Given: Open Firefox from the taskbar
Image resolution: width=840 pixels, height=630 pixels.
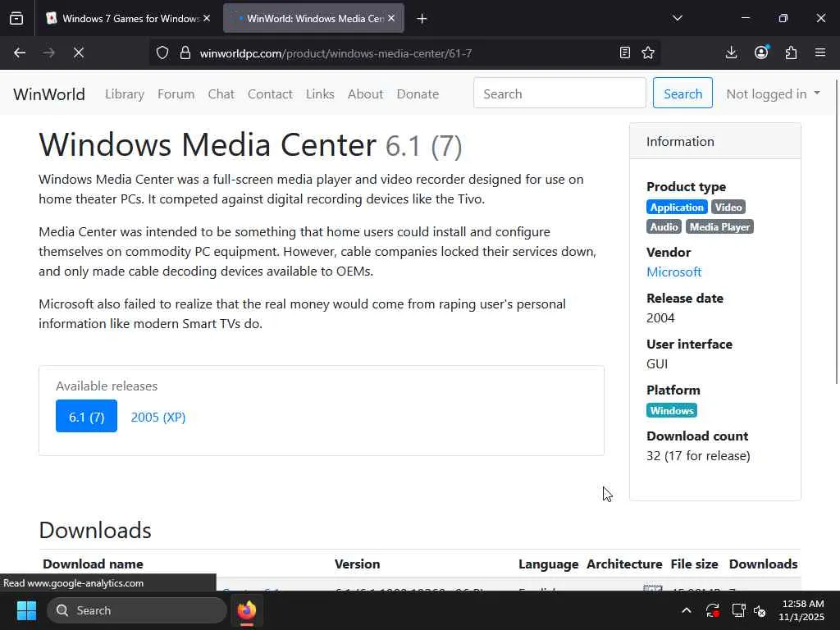Looking at the screenshot, I should pos(247,610).
